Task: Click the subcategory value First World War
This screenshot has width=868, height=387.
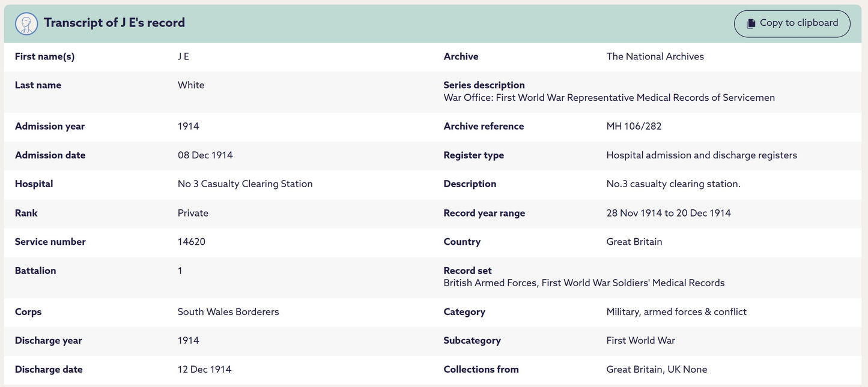Action: [x=640, y=341]
